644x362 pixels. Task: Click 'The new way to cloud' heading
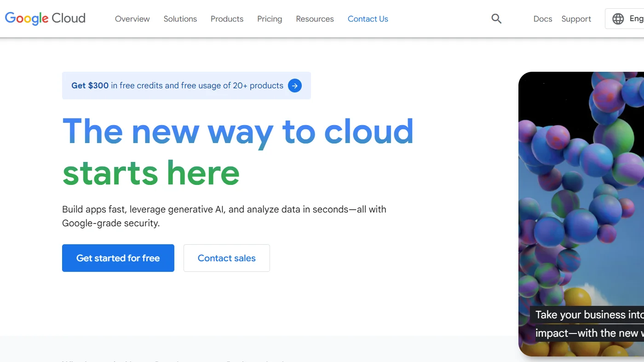coord(238,152)
